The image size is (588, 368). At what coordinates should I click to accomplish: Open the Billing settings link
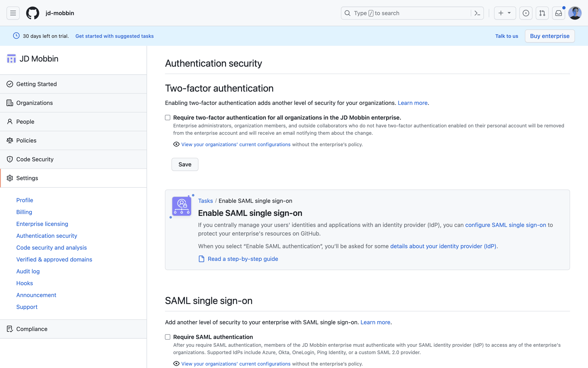tap(24, 212)
